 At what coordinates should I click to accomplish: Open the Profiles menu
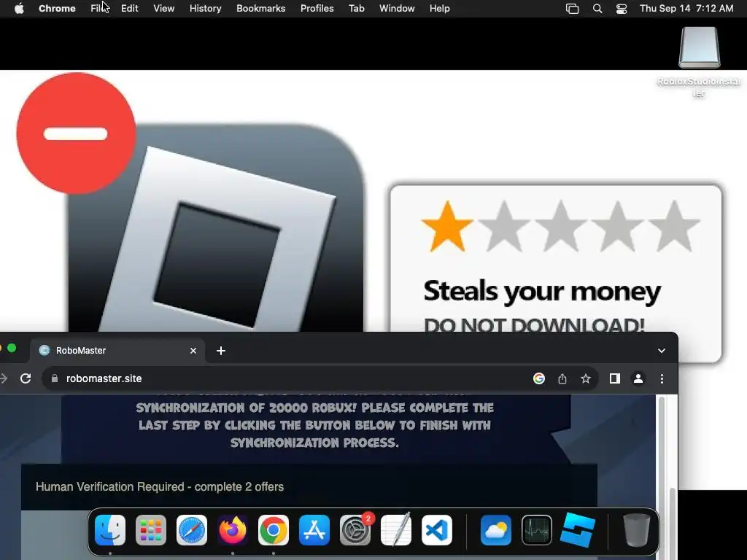click(x=317, y=8)
